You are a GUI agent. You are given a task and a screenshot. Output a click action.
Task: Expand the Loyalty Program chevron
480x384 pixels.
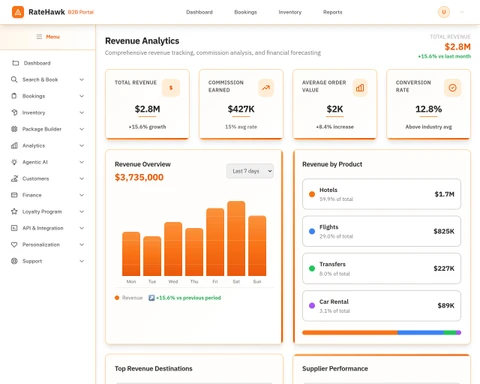tap(82, 211)
